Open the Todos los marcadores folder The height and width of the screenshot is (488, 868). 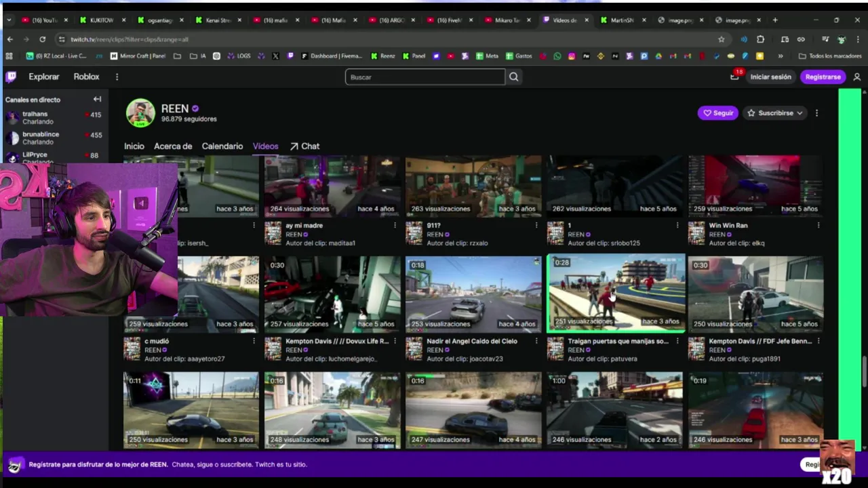[x=831, y=56]
